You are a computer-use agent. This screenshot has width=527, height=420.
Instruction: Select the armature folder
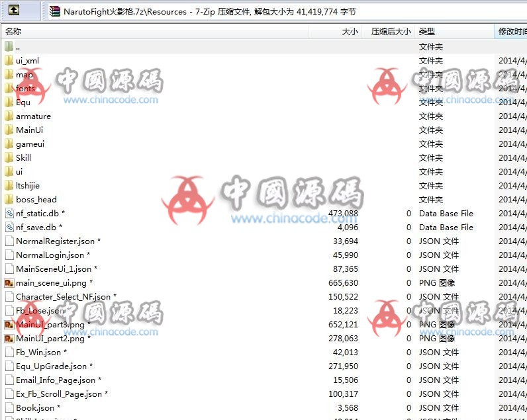click(x=33, y=116)
